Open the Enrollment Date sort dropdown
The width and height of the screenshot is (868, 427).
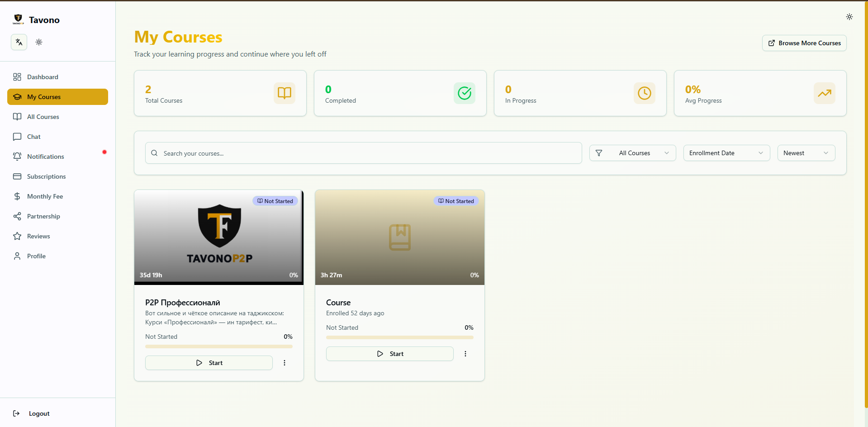[x=727, y=153]
